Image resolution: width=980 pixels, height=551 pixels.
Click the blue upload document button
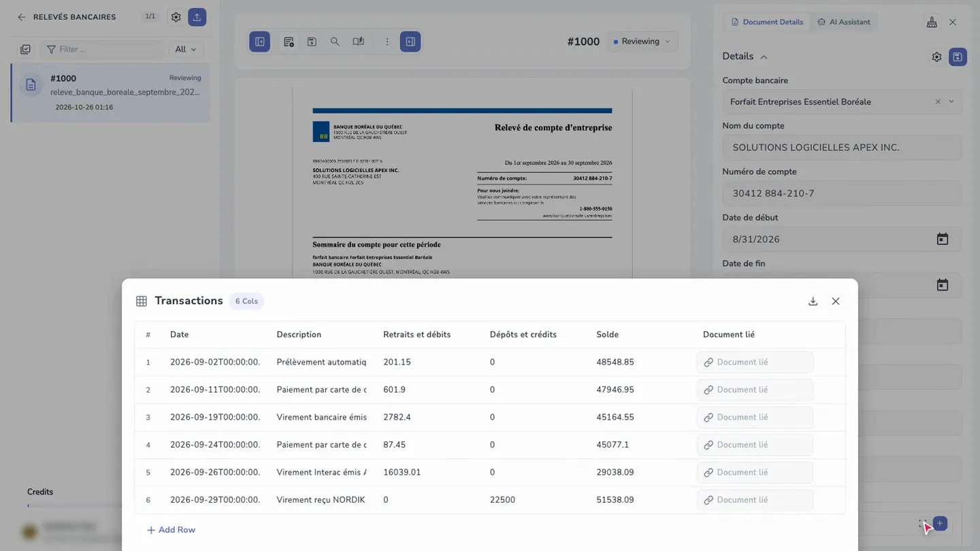(x=197, y=17)
